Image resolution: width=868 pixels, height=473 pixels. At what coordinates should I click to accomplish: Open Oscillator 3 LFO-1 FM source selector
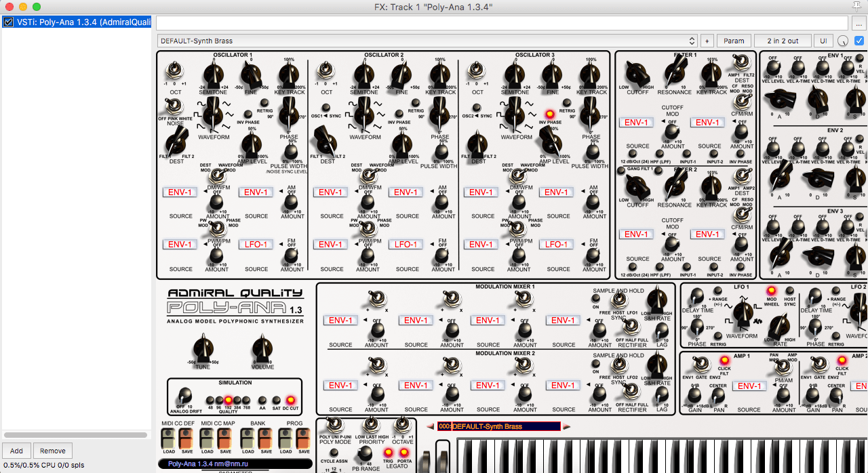pos(556,244)
